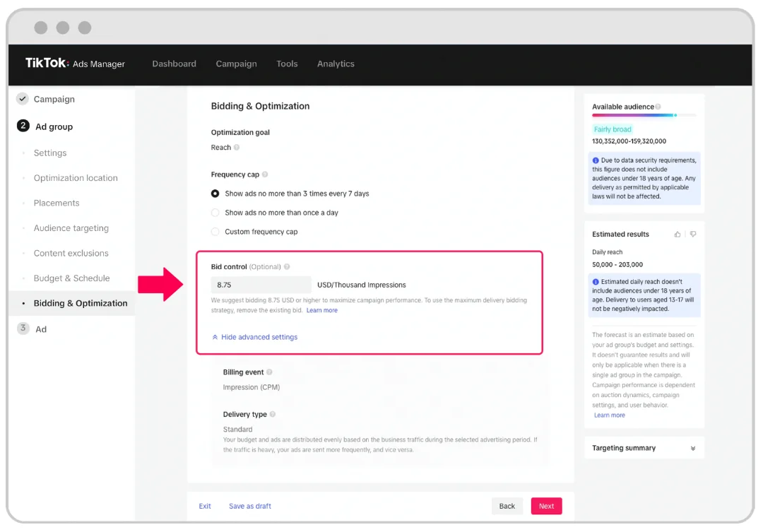Click the 'Fairly broad' audience label
Viewport: 763px width, 532px height.
[612, 129]
